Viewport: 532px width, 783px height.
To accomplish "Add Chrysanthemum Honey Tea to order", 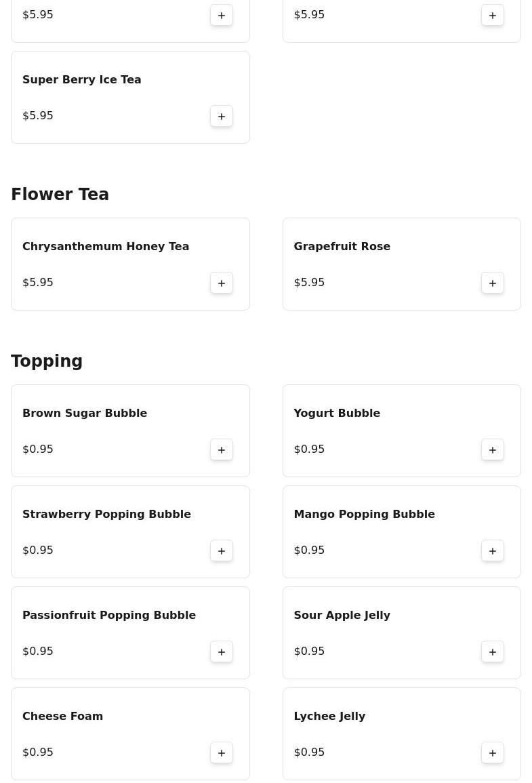I will 222,283.
